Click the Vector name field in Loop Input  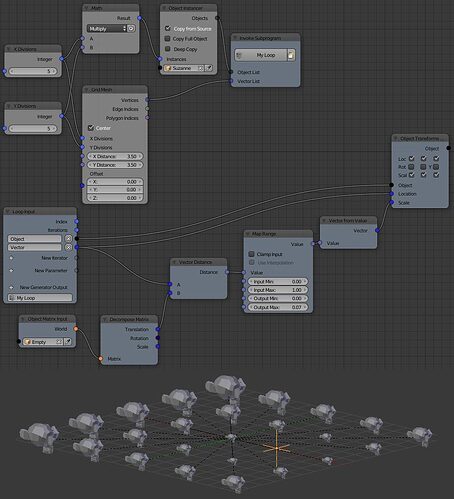point(35,247)
